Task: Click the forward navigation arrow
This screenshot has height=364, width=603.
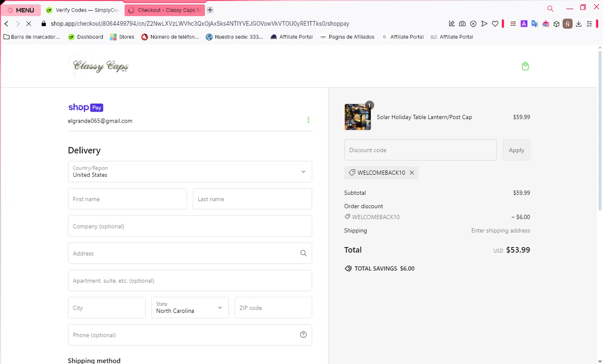Action: [x=18, y=24]
